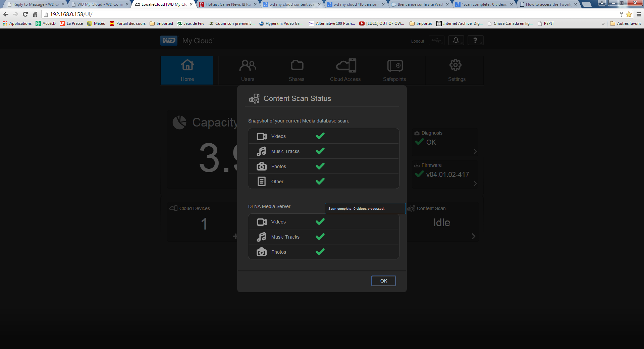
Task: Reload the page with the refresh icon
Action: (x=25, y=14)
